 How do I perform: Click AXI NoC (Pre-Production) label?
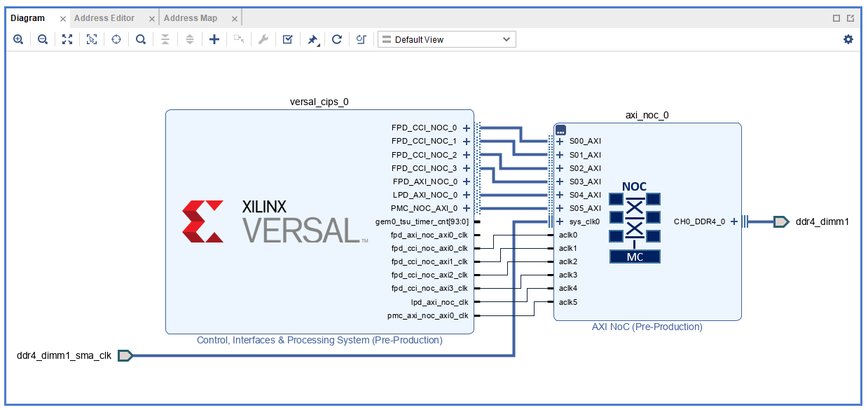pyautogui.click(x=647, y=327)
